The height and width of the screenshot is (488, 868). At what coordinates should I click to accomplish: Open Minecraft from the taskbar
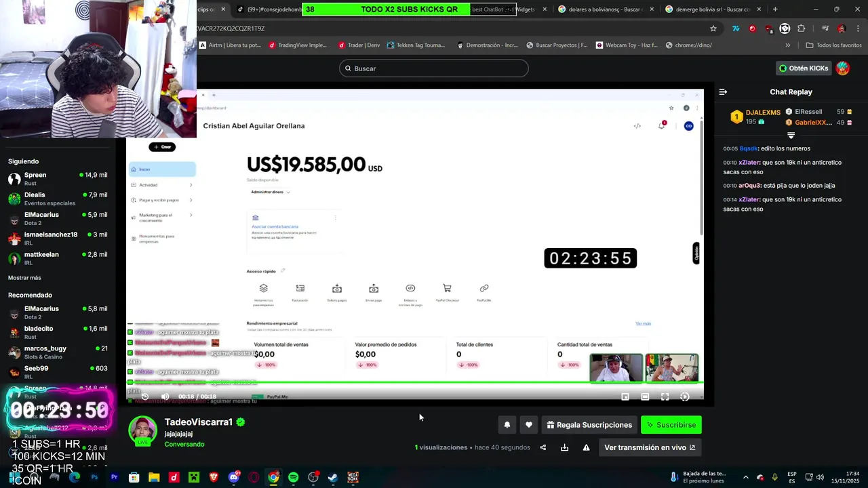tap(194, 477)
